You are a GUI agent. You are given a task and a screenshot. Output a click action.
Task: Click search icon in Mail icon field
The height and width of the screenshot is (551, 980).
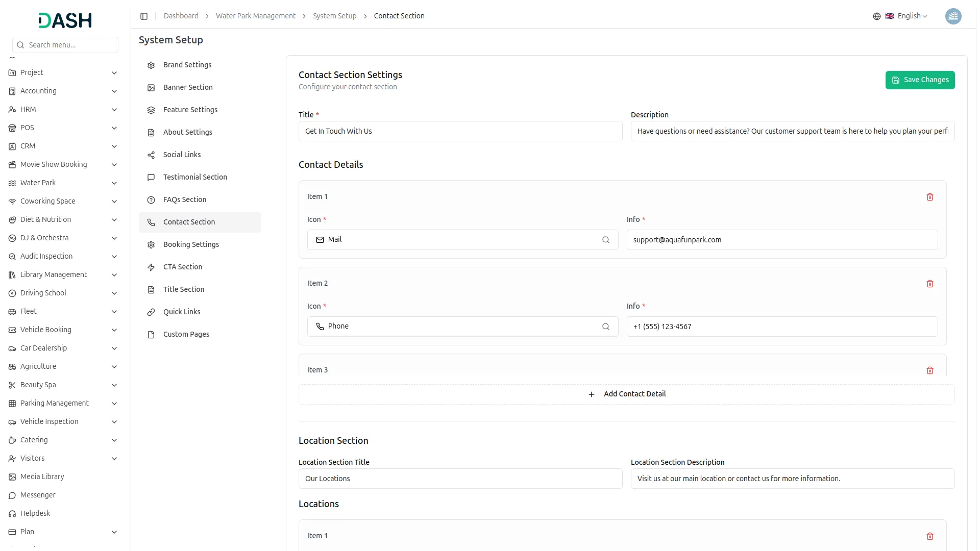pos(605,240)
